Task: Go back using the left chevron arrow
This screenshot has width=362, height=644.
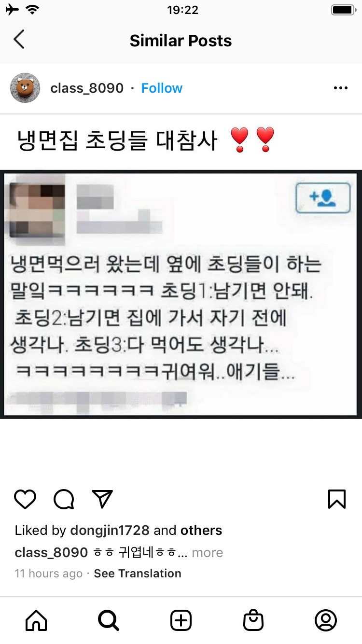Action: point(19,40)
